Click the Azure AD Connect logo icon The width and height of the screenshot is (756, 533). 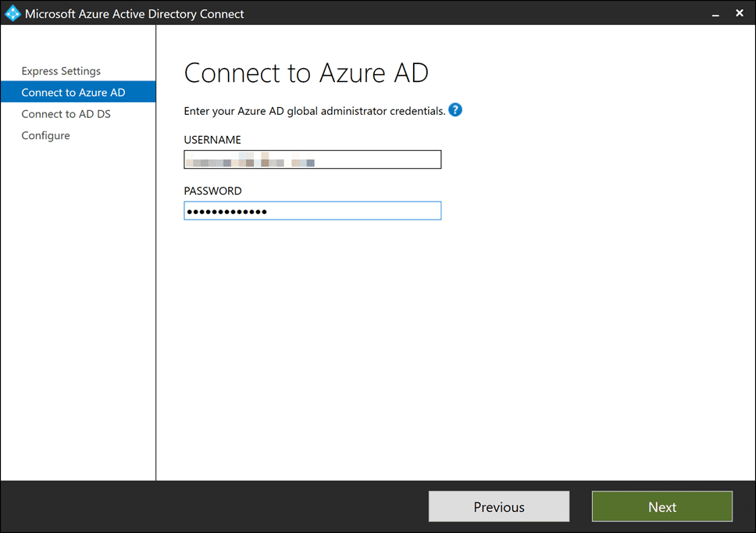pos(12,13)
